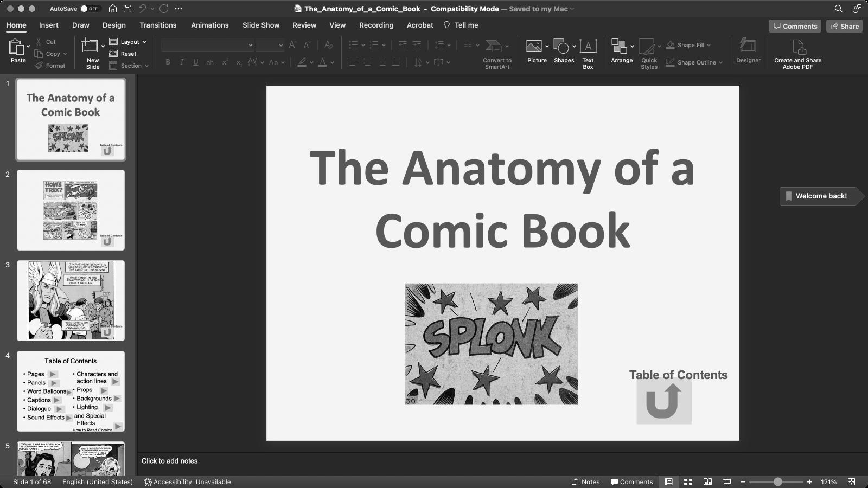Open the Slide Show tab

(261, 25)
